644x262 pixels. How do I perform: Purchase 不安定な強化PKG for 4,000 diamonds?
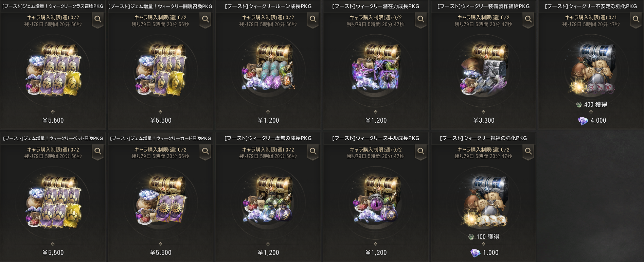pyautogui.click(x=592, y=120)
